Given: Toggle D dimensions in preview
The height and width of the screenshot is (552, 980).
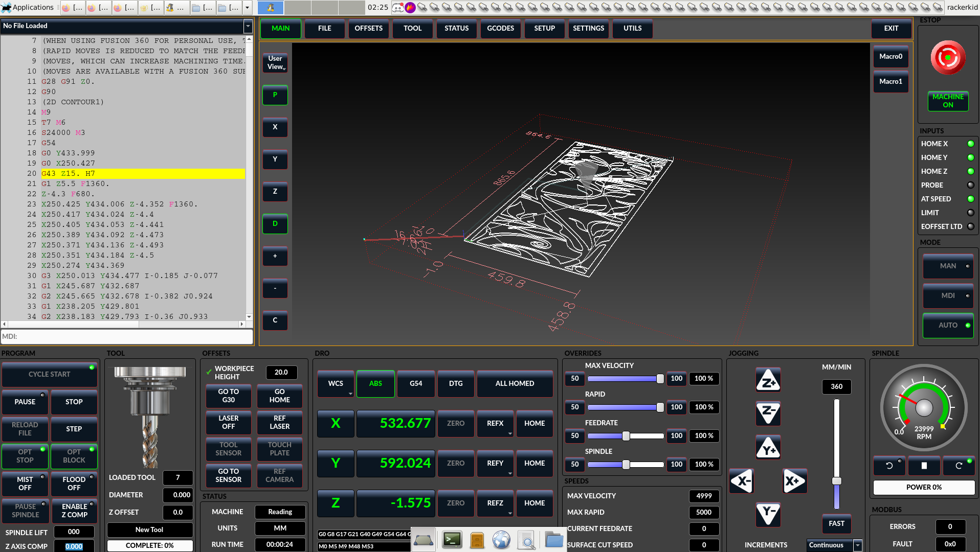Looking at the screenshot, I should (275, 224).
